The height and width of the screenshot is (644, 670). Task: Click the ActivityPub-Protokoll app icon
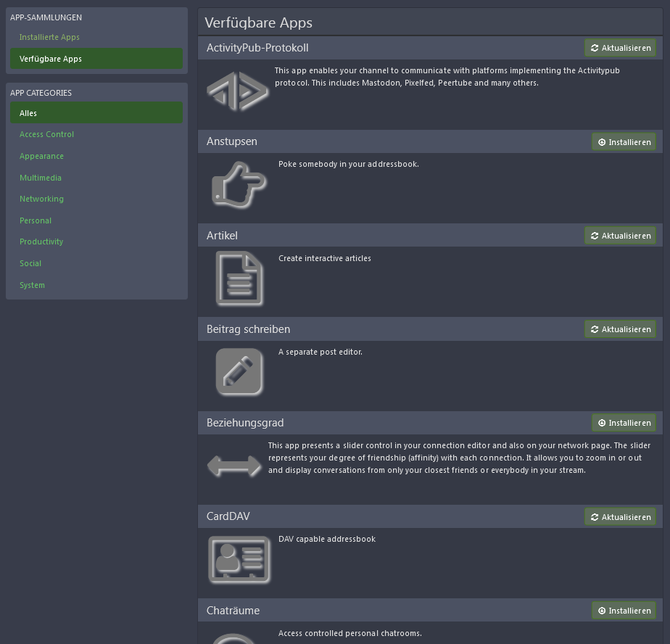pos(238,91)
